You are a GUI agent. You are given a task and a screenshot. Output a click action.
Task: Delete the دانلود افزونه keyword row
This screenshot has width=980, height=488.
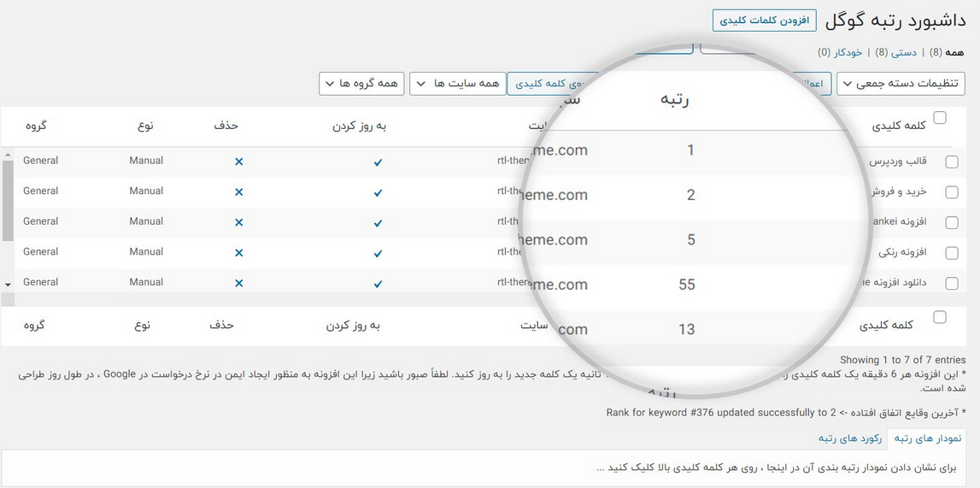click(238, 283)
